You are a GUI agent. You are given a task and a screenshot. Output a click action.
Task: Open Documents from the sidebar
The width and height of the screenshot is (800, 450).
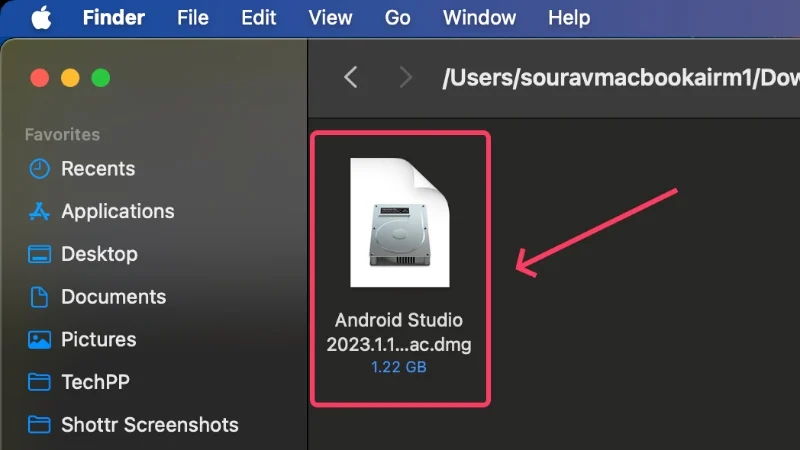[x=113, y=297]
